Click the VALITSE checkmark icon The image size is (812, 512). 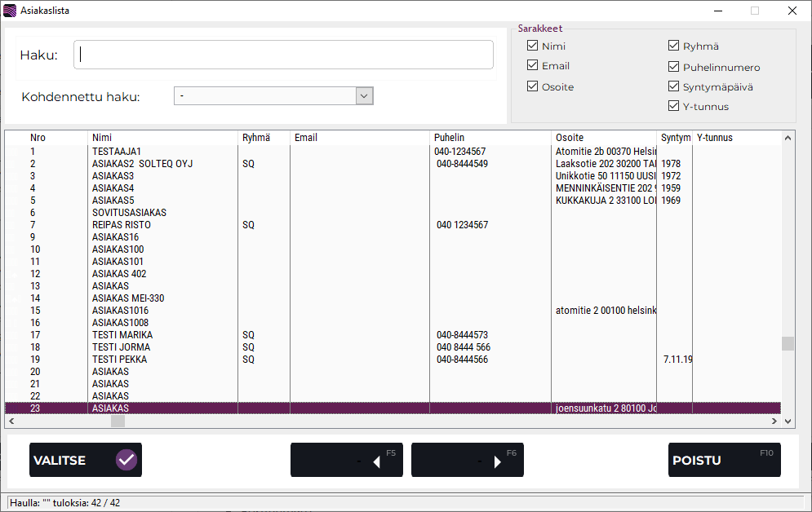click(x=126, y=460)
